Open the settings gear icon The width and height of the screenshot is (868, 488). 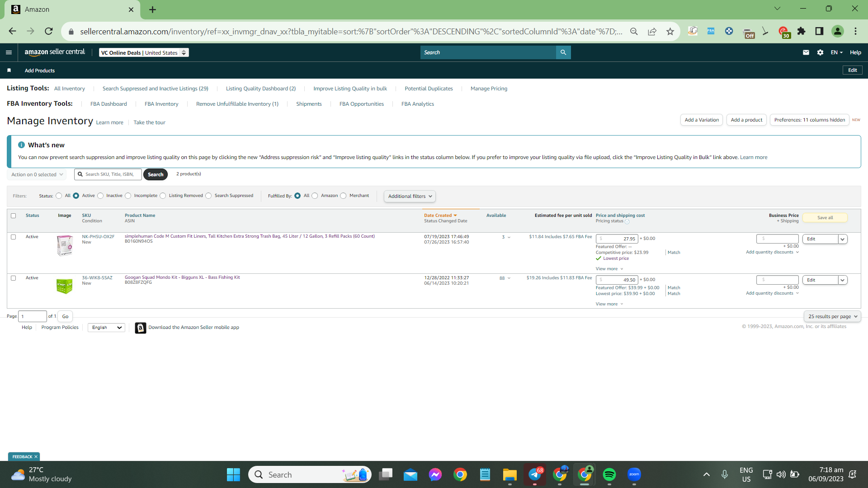(x=821, y=52)
